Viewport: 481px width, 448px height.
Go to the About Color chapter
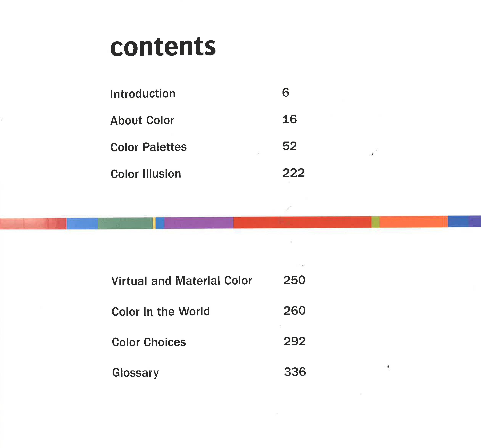coord(142,120)
